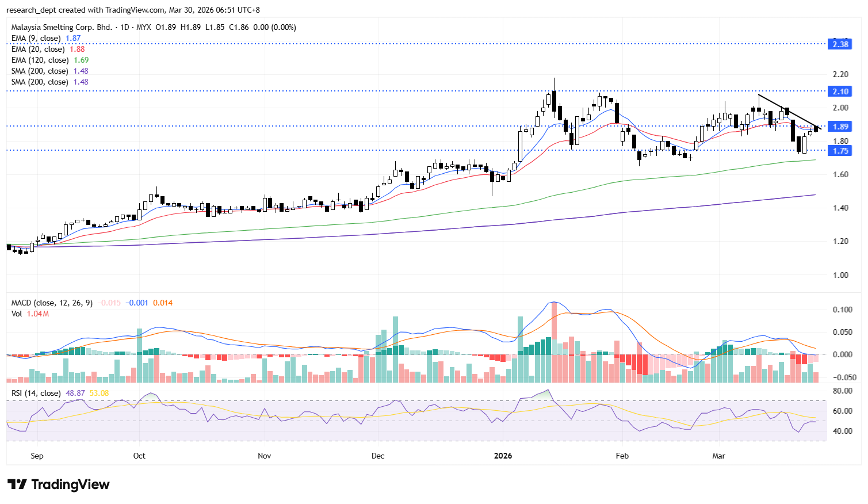This screenshot has height=504, width=868.
Task: Click the 0.014 orange MACD signal value
Action: coord(162,303)
